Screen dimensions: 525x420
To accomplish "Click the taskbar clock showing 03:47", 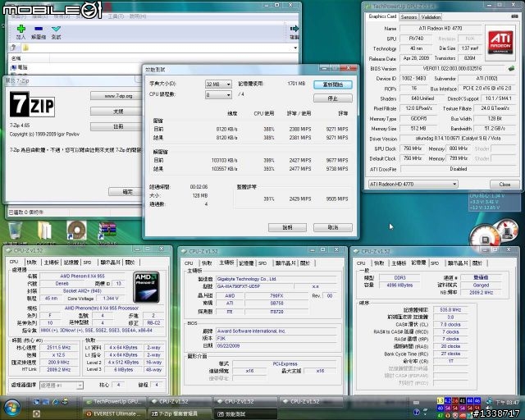I will click(x=507, y=402).
